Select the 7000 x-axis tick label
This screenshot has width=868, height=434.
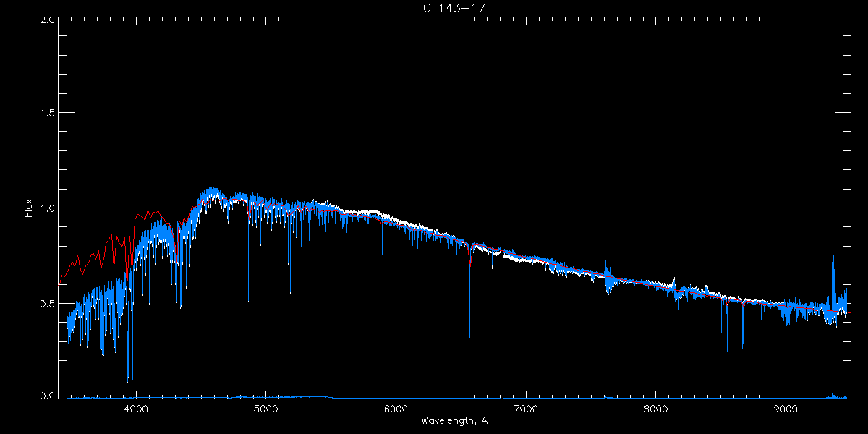point(526,409)
